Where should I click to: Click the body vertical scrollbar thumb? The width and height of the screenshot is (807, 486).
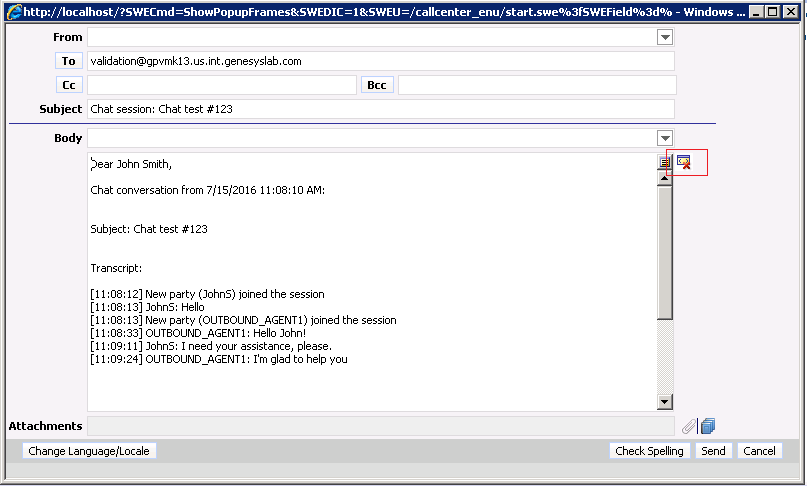(665, 252)
